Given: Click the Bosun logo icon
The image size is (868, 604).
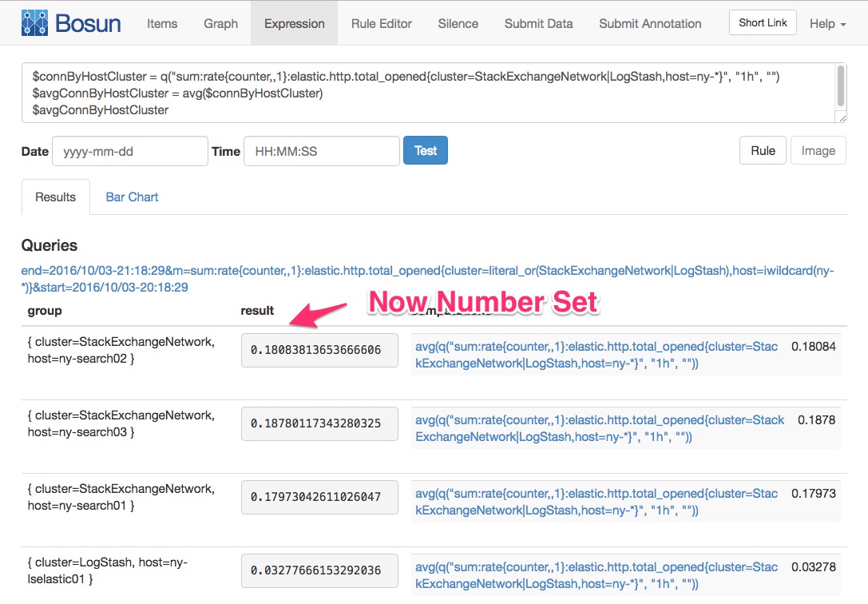Looking at the screenshot, I should pos(34,23).
